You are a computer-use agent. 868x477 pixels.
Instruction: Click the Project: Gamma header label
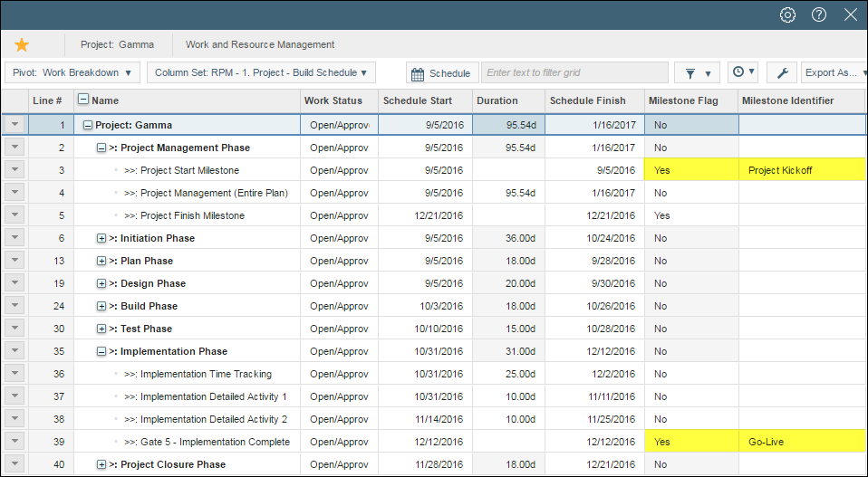pyautogui.click(x=118, y=44)
